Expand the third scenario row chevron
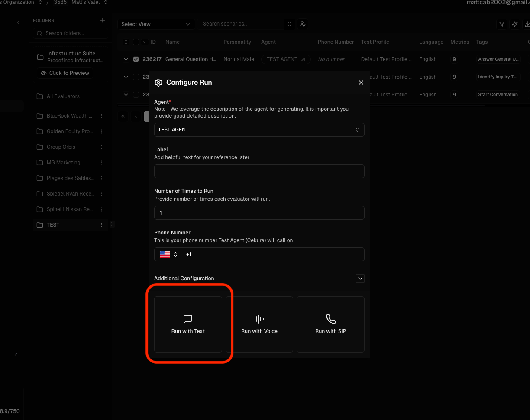 tap(126, 95)
